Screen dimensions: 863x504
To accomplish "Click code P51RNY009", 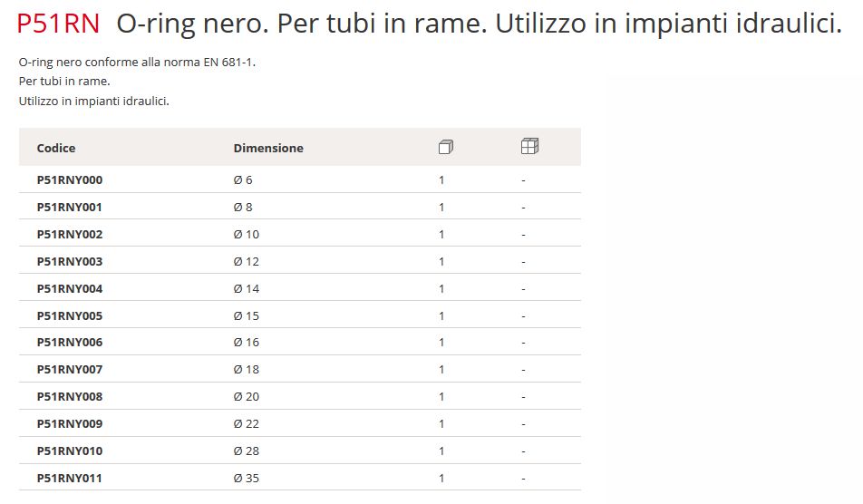I will click(x=70, y=423).
